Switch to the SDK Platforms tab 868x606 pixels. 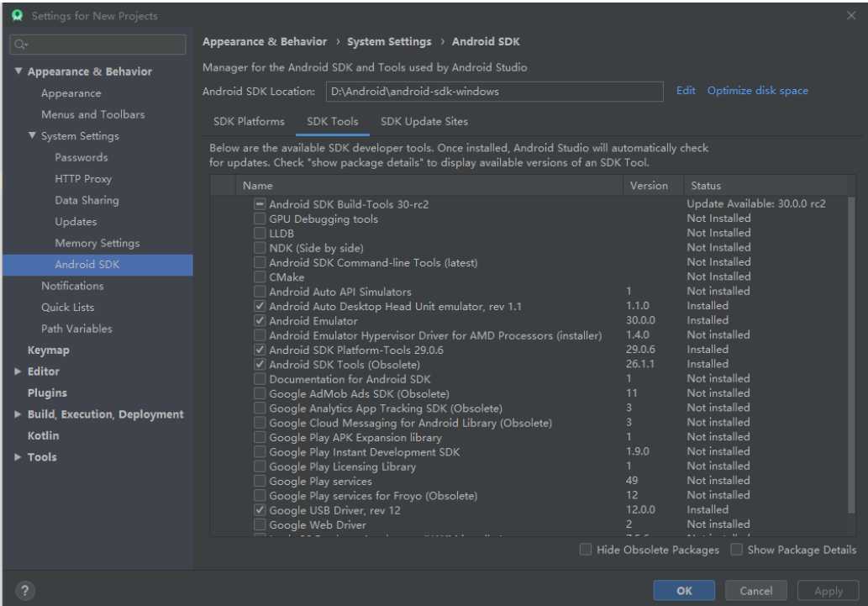click(x=249, y=121)
